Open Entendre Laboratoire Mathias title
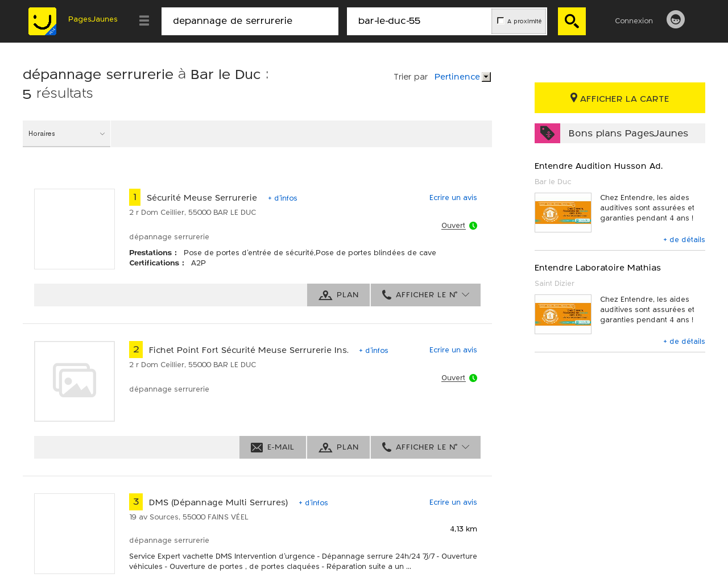The image size is (728, 582). tap(598, 268)
